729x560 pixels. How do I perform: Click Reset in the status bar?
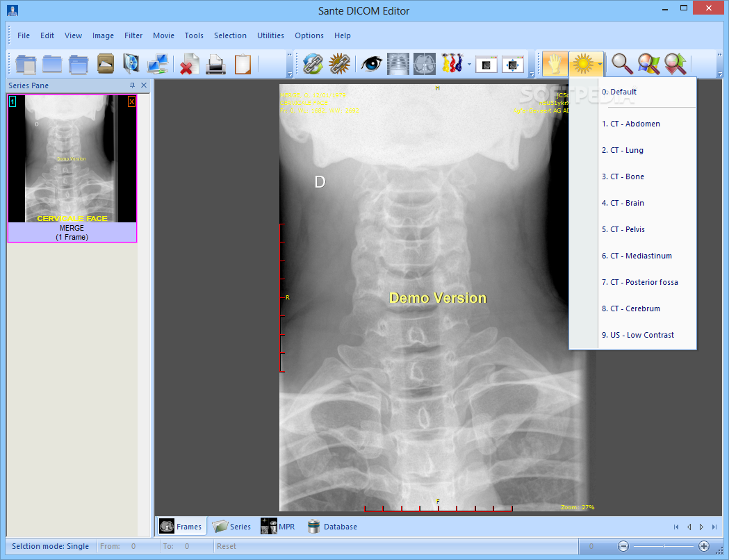click(x=227, y=547)
